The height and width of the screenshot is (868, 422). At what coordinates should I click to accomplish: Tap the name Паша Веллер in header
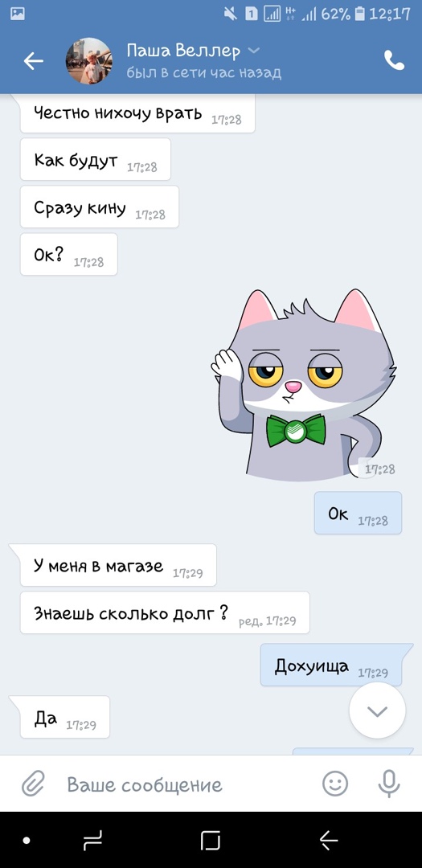tap(183, 51)
